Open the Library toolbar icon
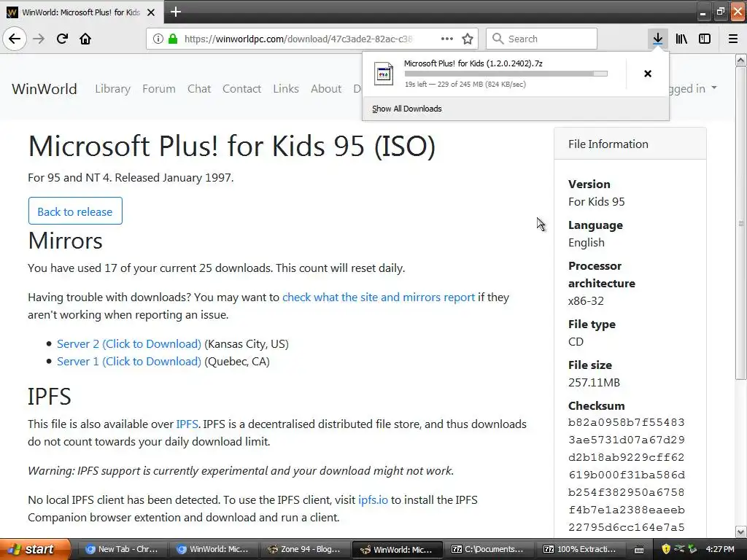This screenshot has height=560, width=747. click(681, 39)
